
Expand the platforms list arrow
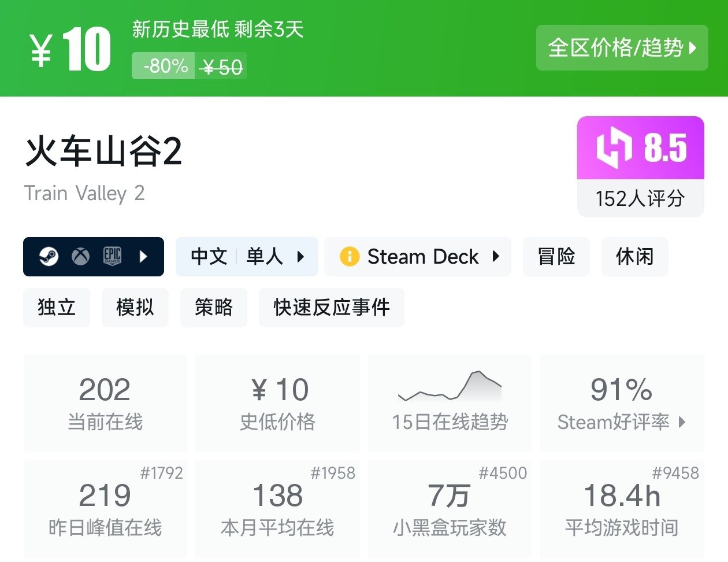tap(144, 256)
